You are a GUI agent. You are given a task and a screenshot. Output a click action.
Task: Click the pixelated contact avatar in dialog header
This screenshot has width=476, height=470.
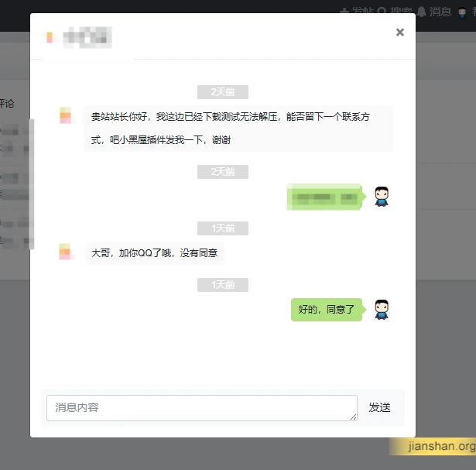click(x=50, y=37)
